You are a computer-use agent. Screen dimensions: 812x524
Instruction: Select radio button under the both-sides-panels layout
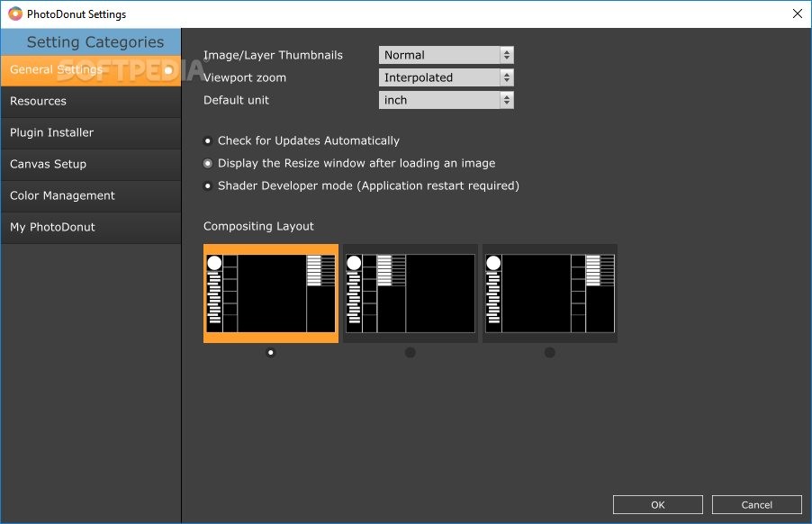click(270, 353)
